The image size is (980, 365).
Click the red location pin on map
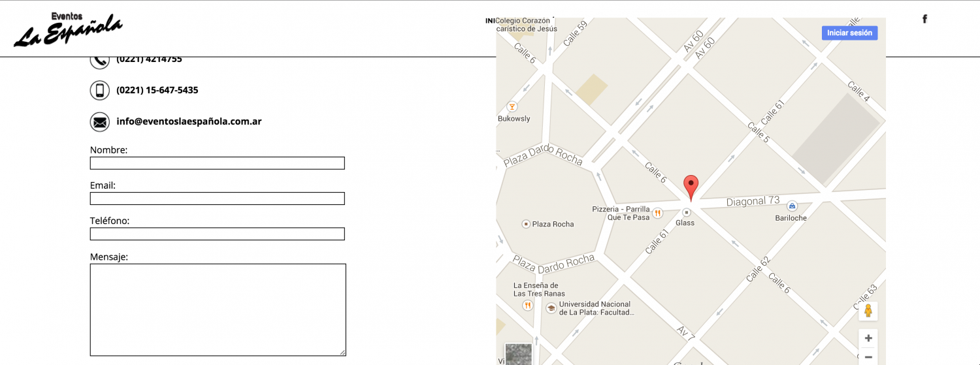coord(691,188)
